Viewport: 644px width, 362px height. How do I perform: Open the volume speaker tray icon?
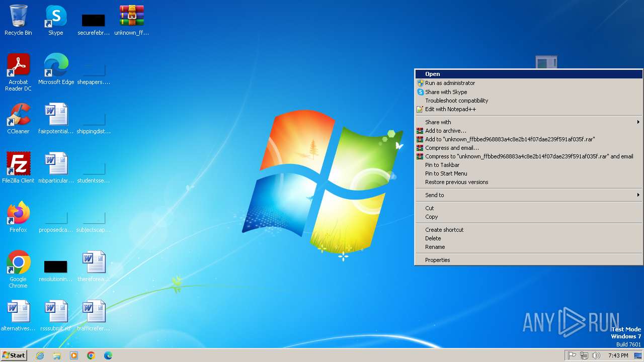[x=596, y=355]
